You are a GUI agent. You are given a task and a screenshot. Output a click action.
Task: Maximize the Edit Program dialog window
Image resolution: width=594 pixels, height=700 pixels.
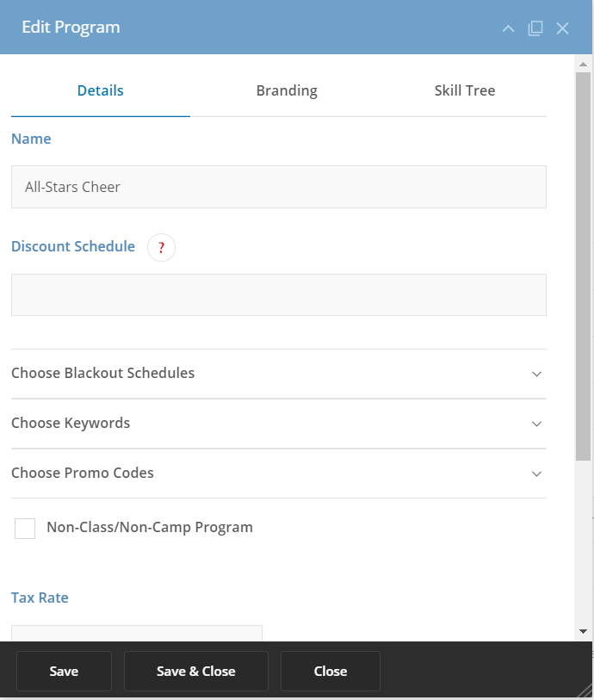(x=535, y=28)
